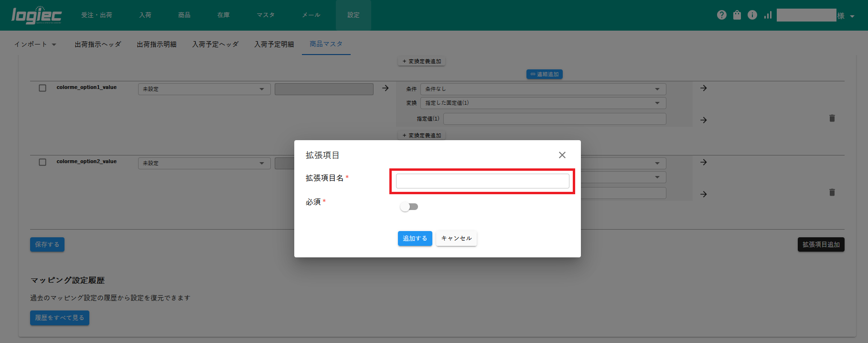Viewport: 868px width, 343px height.
Task: Click the info circle icon in header
Action: click(752, 15)
